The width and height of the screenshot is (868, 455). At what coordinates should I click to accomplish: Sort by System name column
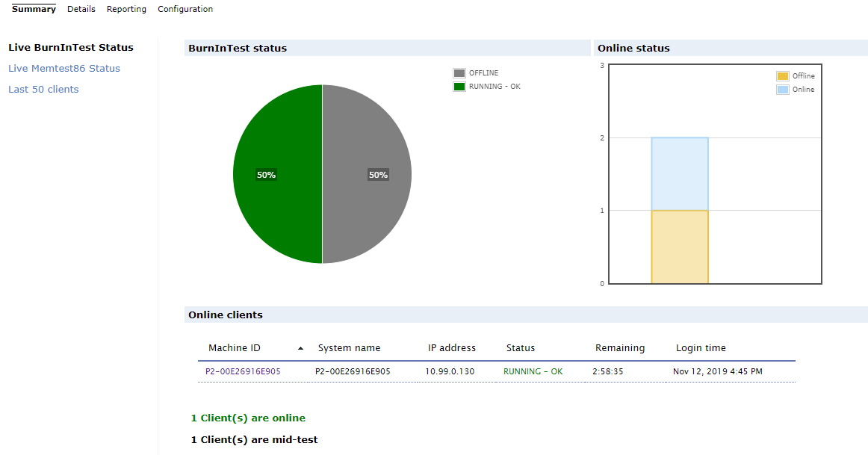pos(349,348)
